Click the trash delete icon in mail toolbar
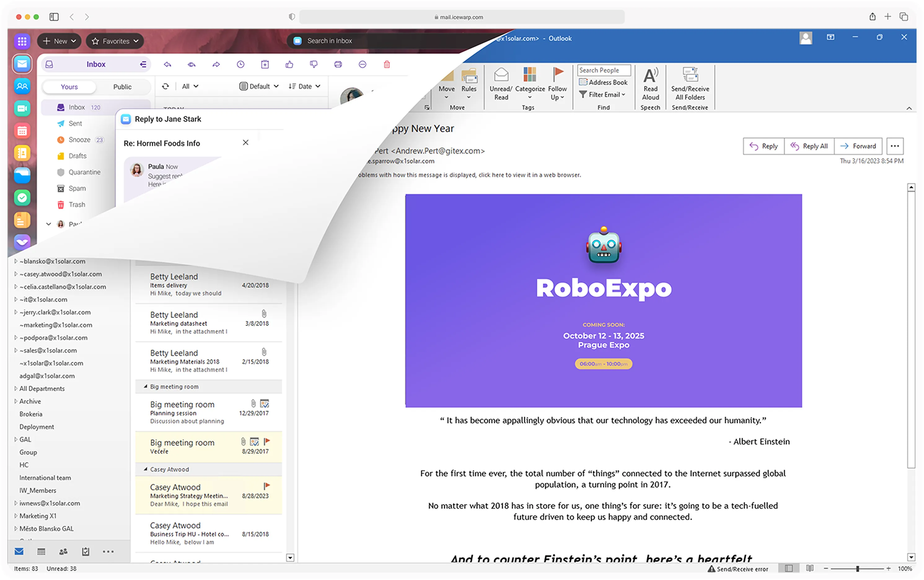The width and height of the screenshot is (924, 580). (x=387, y=64)
